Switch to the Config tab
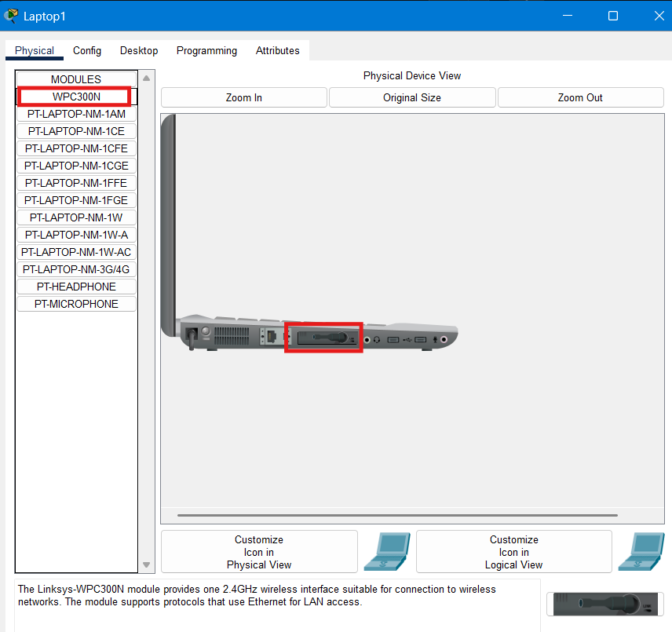 click(x=87, y=50)
